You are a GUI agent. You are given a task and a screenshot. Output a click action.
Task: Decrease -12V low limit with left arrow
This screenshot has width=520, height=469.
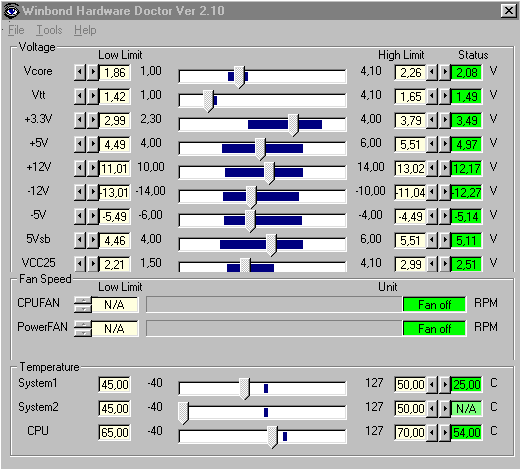point(80,192)
